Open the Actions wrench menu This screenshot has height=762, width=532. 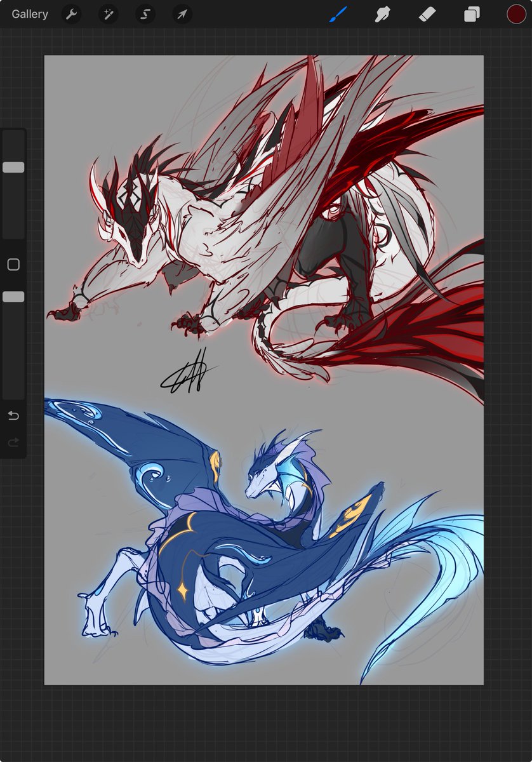click(x=71, y=14)
